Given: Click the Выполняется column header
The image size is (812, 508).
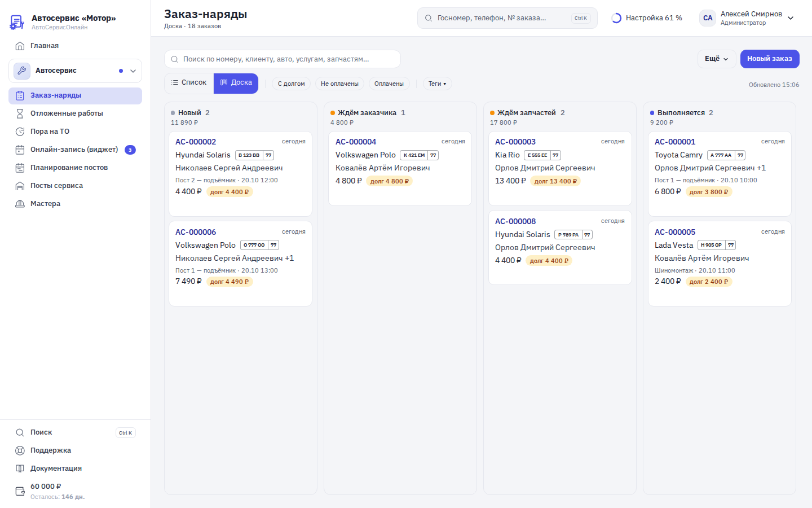Looking at the screenshot, I should [681, 113].
